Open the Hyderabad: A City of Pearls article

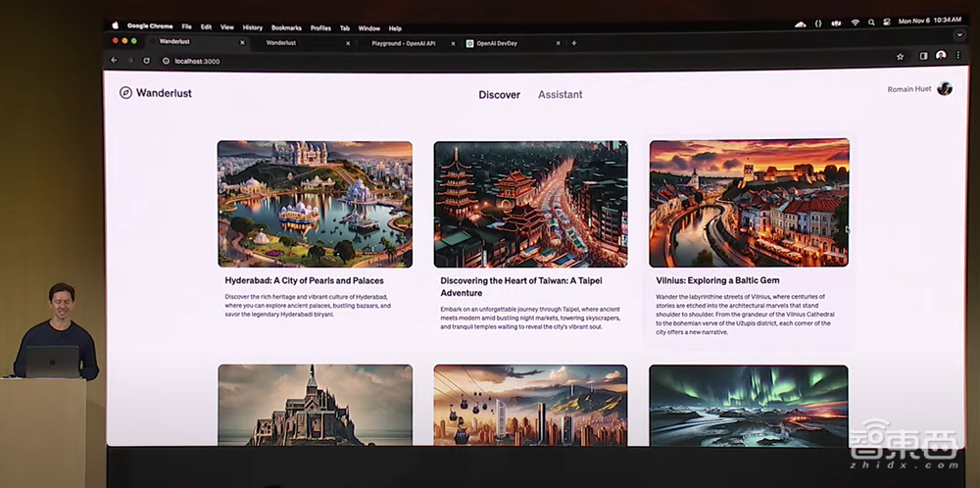point(304,280)
